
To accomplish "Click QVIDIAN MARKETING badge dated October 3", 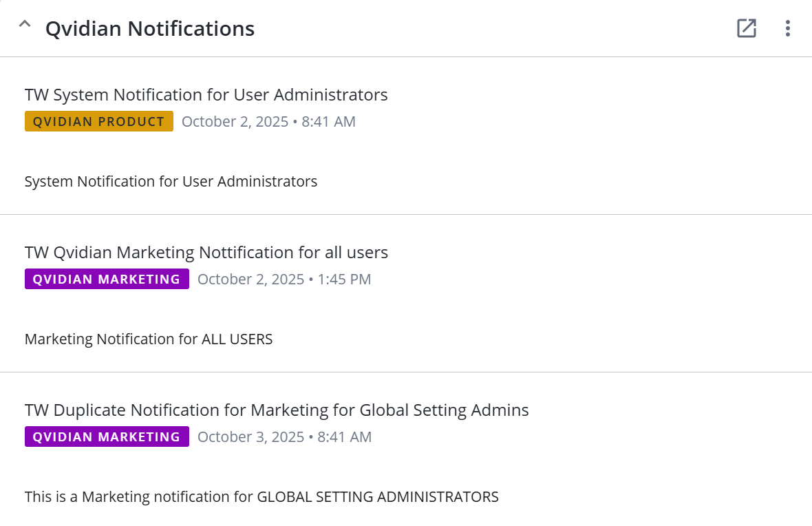I will [107, 437].
